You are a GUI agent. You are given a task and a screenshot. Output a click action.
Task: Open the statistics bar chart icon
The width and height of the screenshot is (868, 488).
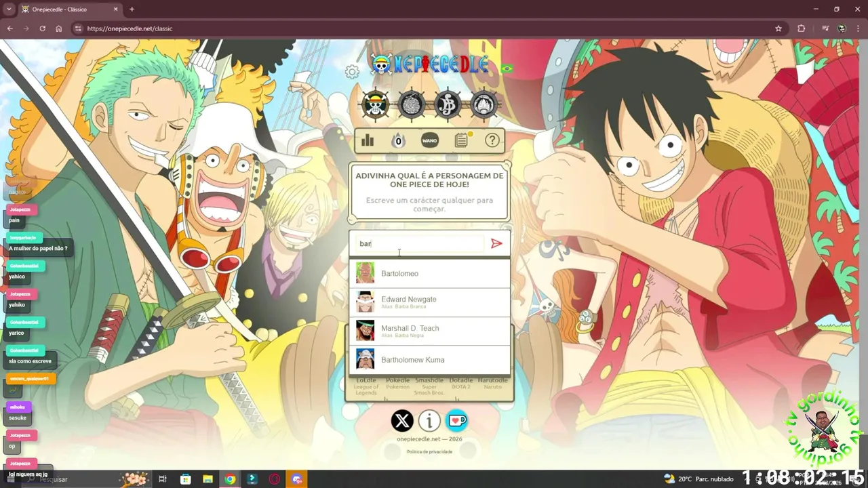tap(368, 140)
